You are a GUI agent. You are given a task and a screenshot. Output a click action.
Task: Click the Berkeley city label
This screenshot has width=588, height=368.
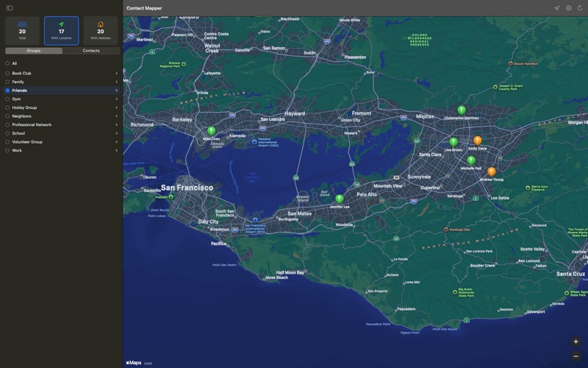182,119
